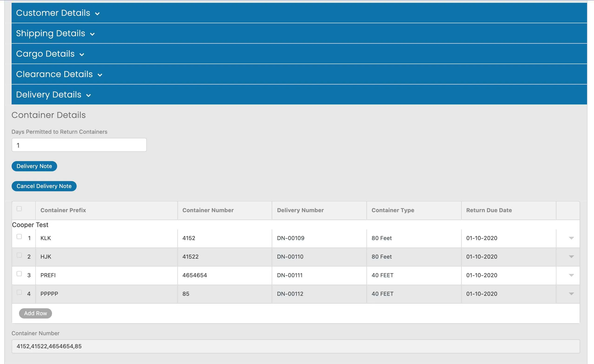Click the Cancel Delivery Note button

click(44, 186)
